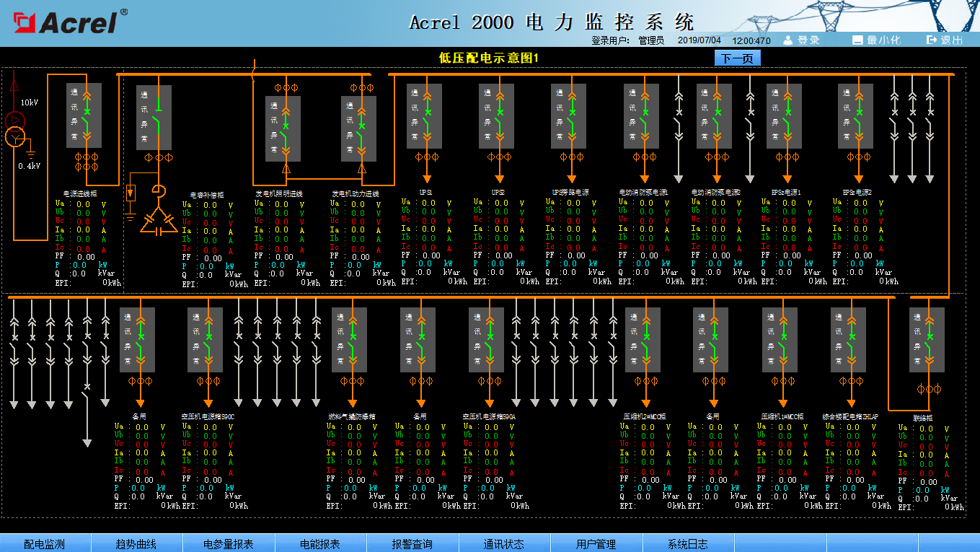This screenshot has height=552, width=980.
Task: Click the 10kV transformer symbol
Action: [x=14, y=128]
